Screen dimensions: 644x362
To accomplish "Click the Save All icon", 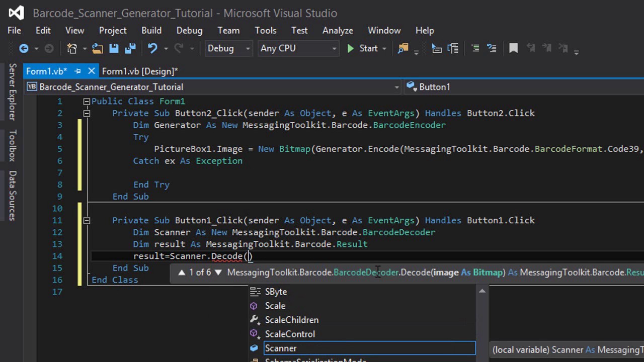I will [130, 48].
